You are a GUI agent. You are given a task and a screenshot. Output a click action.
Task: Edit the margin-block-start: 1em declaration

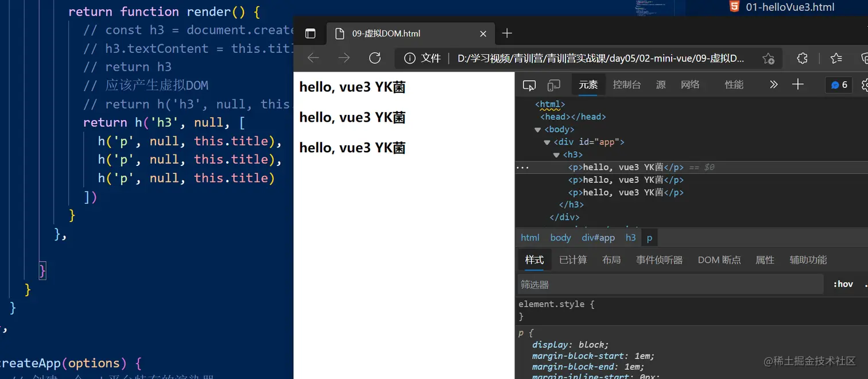click(x=593, y=356)
